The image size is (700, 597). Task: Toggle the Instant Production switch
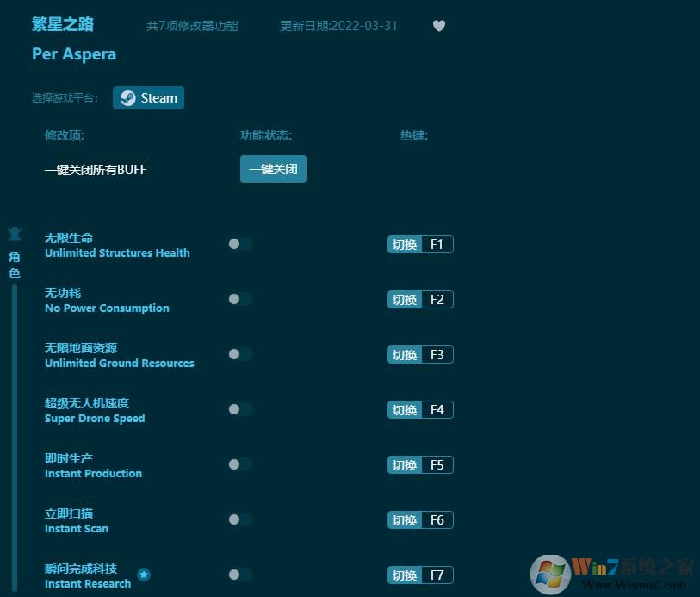pos(239,464)
